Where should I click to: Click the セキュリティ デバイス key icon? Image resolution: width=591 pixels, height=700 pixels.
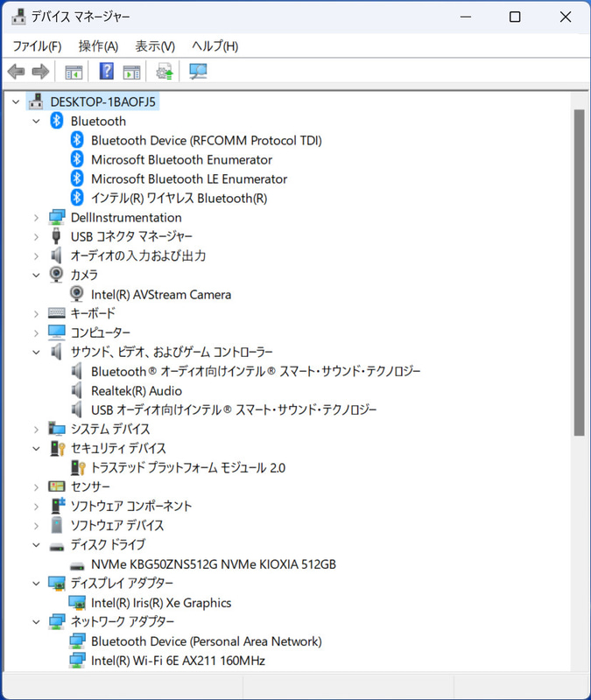coord(58,448)
